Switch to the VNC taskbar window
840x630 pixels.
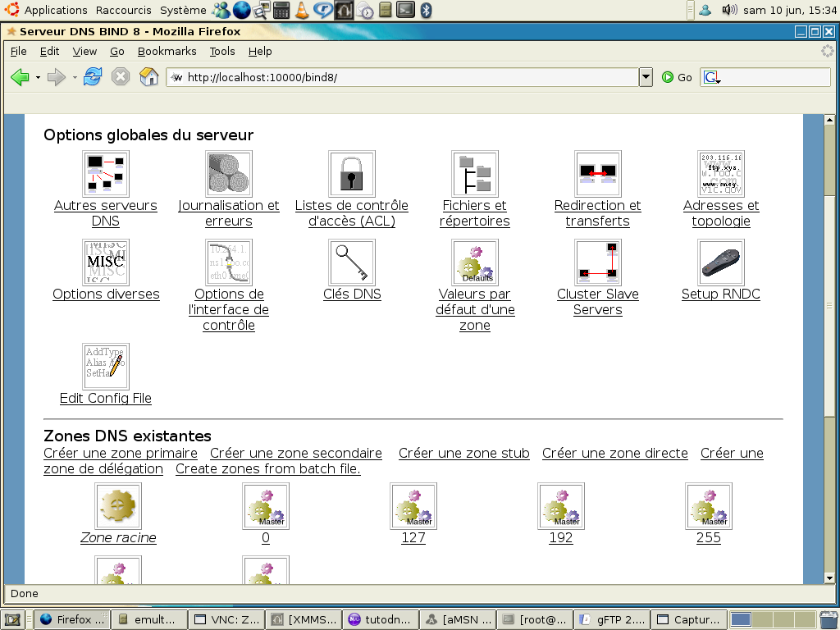coord(227,620)
